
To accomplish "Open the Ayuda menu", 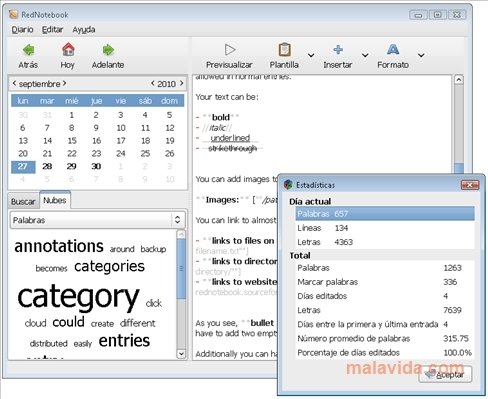I will tap(84, 30).
